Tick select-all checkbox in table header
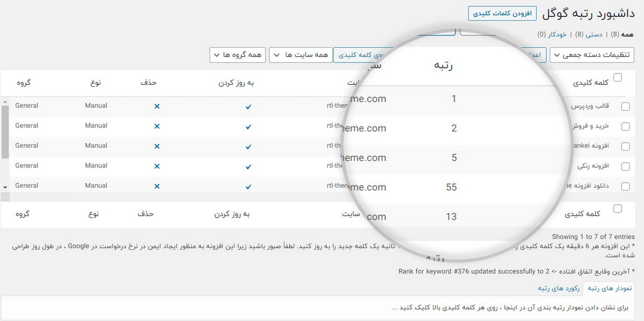 point(617,77)
